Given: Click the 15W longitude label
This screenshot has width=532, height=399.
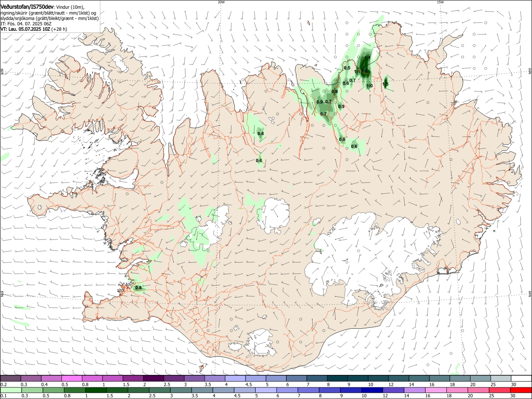Looking at the screenshot, I should pos(440,2).
